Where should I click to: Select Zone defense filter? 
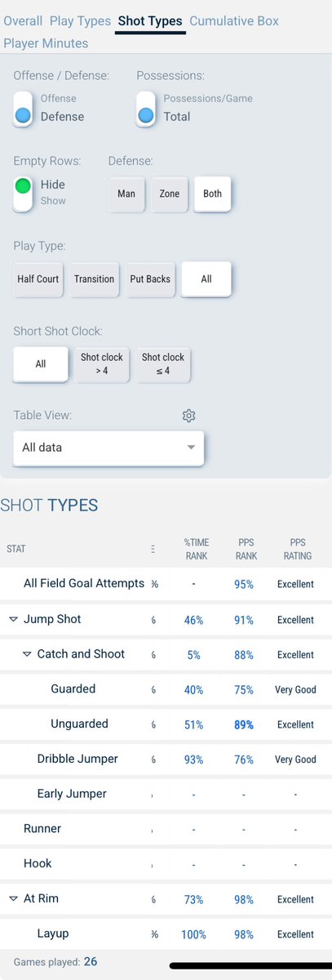tap(170, 194)
